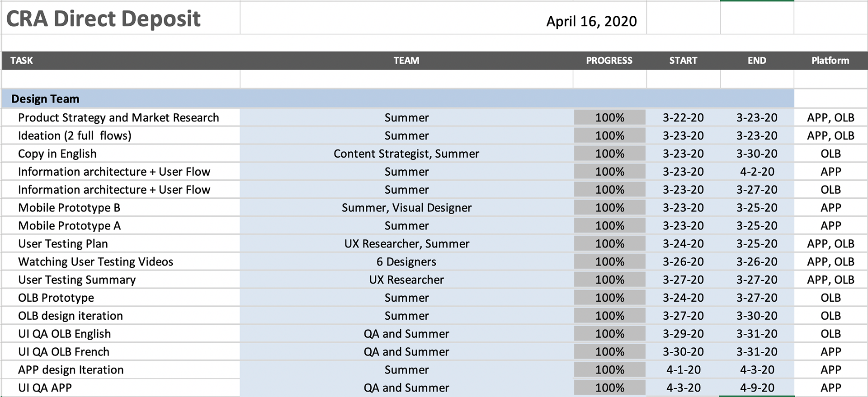The width and height of the screenshot is (868, 397).
Task: Click the END column header
Action: click(756, 61)
